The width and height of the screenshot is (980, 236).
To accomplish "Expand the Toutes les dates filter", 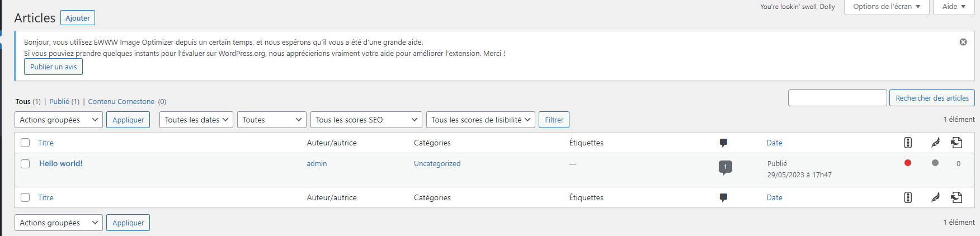I will coord(196,120).
